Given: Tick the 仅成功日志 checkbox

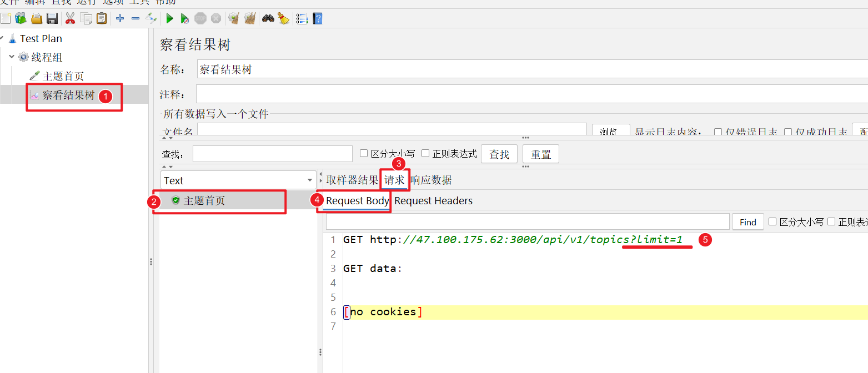Looking at the screenshot, I should point(788,132).
